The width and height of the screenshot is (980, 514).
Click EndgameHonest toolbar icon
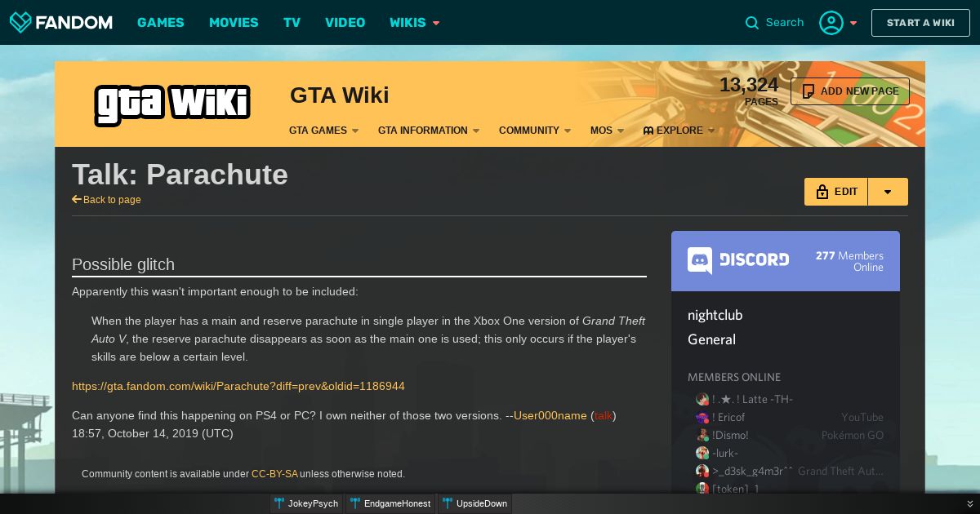point(355,503)
